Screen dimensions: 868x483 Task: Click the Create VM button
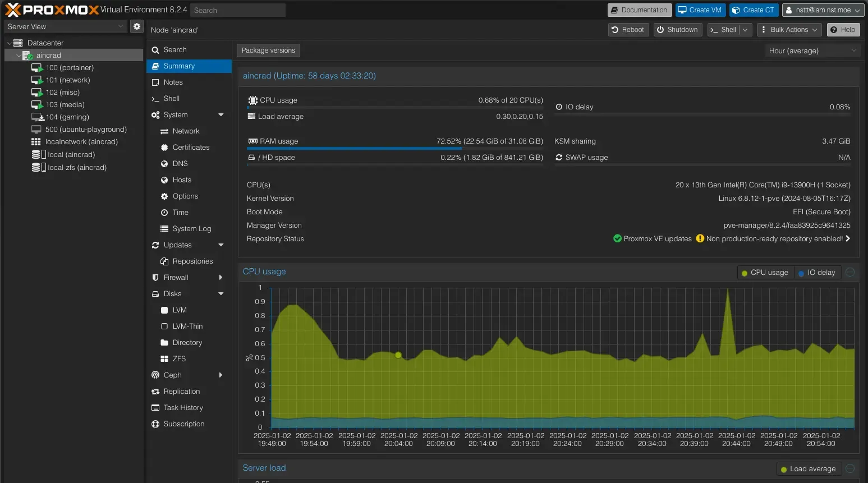click(700, 10)
